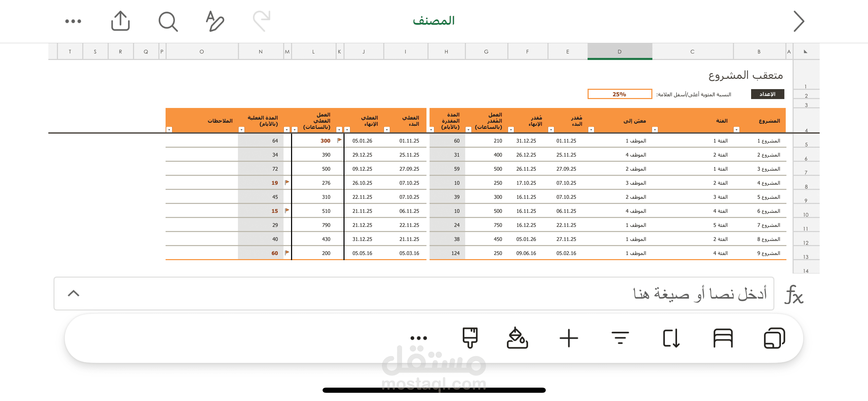Tap the forward chevron at top right
The width and height of the screenshot is (868, 401).
[x=798, y=21]
